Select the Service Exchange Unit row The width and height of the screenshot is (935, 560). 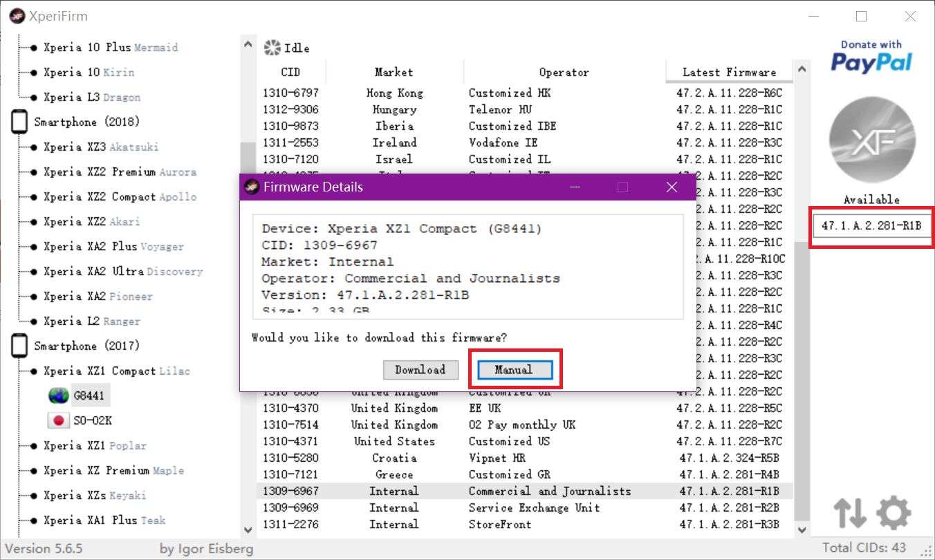point(533,507)
